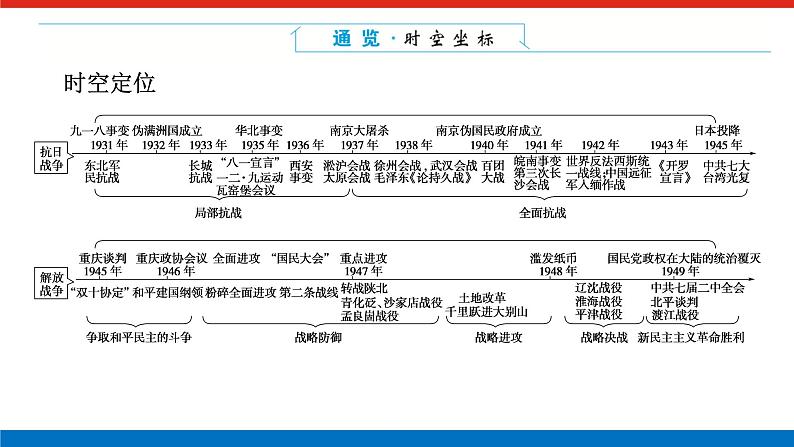Click the '1937年' marker on upper timeline
Viewport: 794px width, 447px height.
point(359,145)
